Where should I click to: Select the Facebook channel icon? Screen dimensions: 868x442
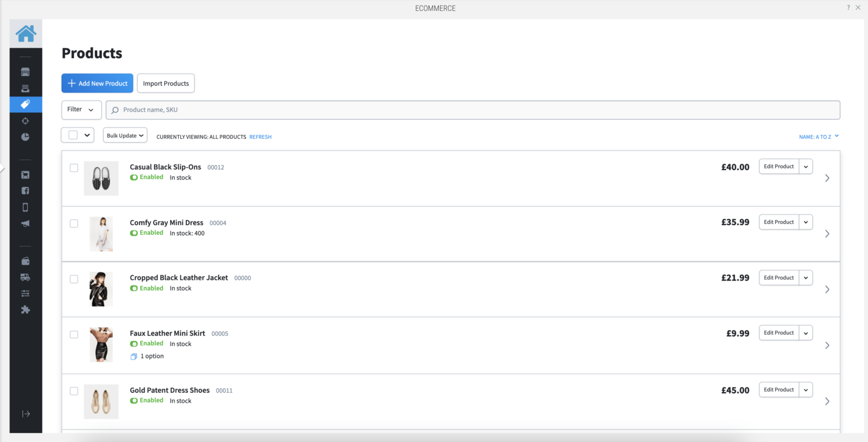[25, 190]
